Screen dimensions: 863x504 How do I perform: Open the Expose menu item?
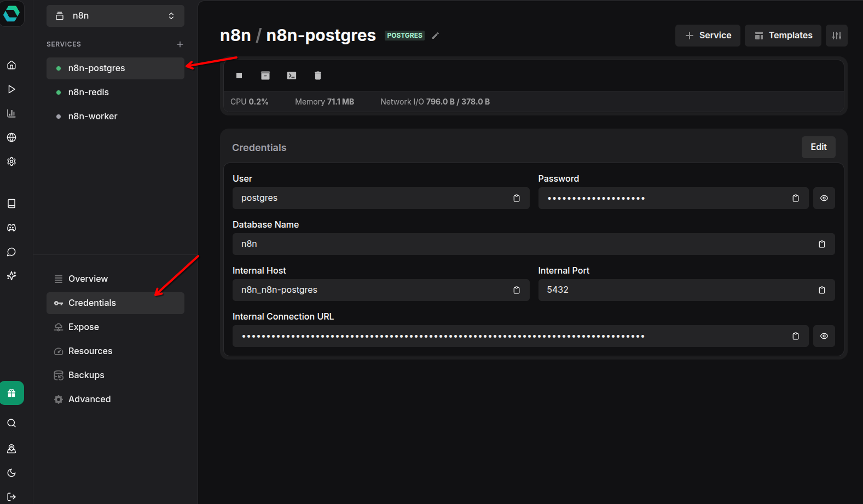115,327
